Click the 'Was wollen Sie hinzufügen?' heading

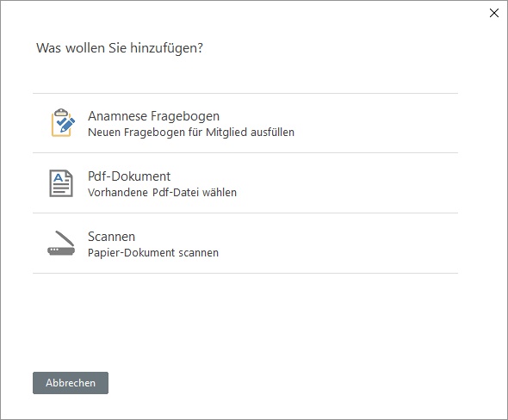point(120,48)
